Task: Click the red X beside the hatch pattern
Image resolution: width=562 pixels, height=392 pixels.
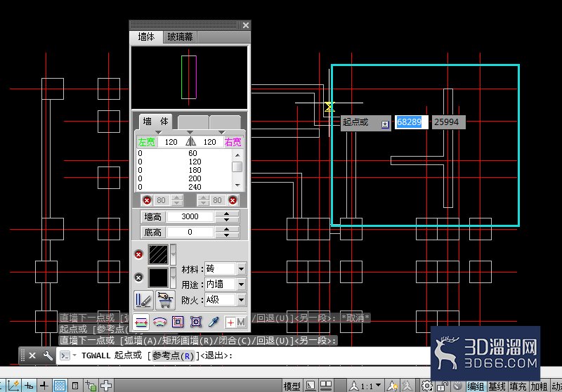Action: (138, 254)
